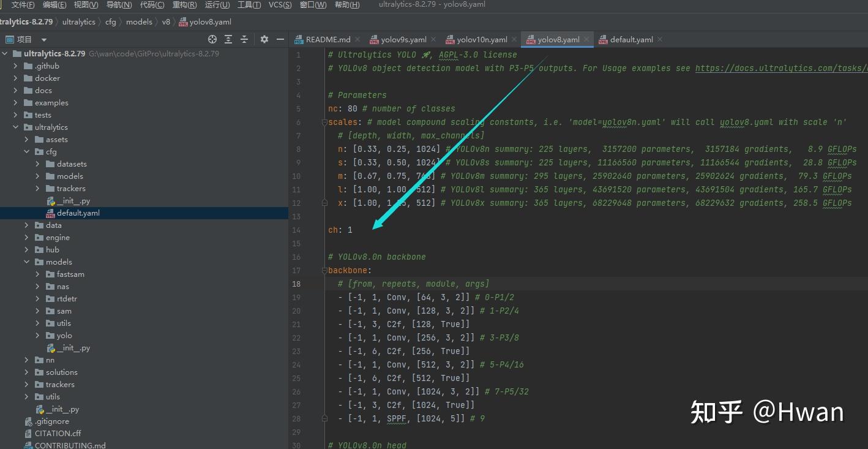The image size is (868, 449).
Task: Collapse the cfg folder
Action: point(27,152)
